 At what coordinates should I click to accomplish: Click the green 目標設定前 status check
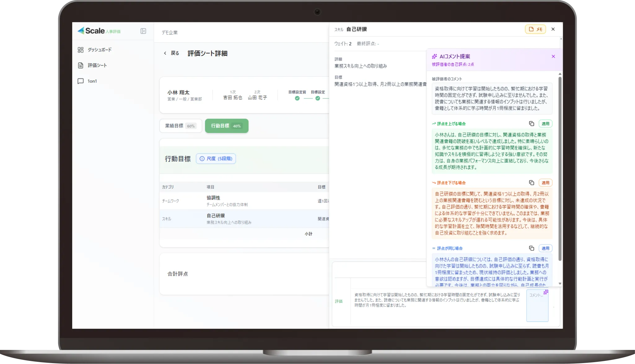[297, 98]
